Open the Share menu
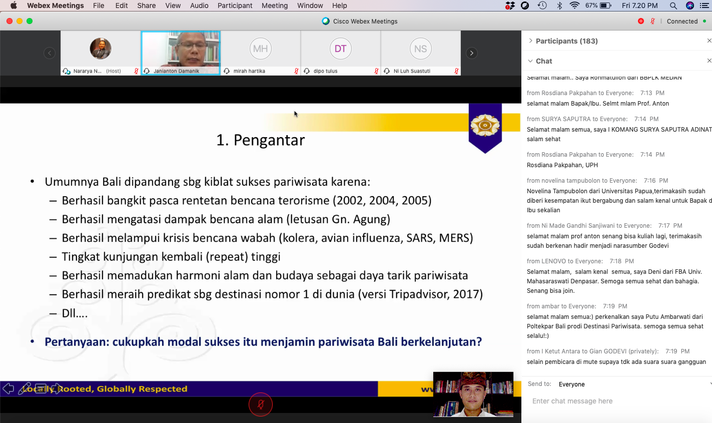The width and height of the screenshot is (712, 423). click(146, 6)
